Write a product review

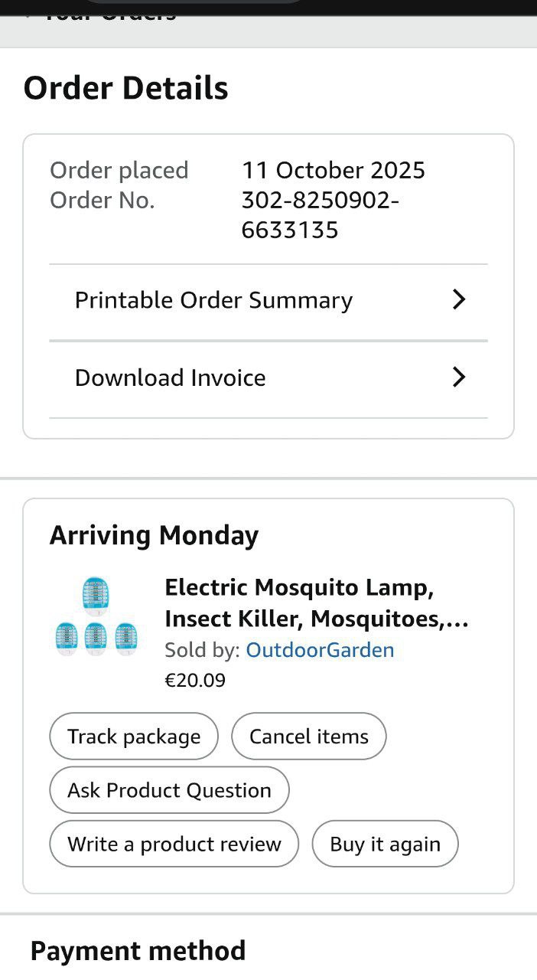(174, 844)
